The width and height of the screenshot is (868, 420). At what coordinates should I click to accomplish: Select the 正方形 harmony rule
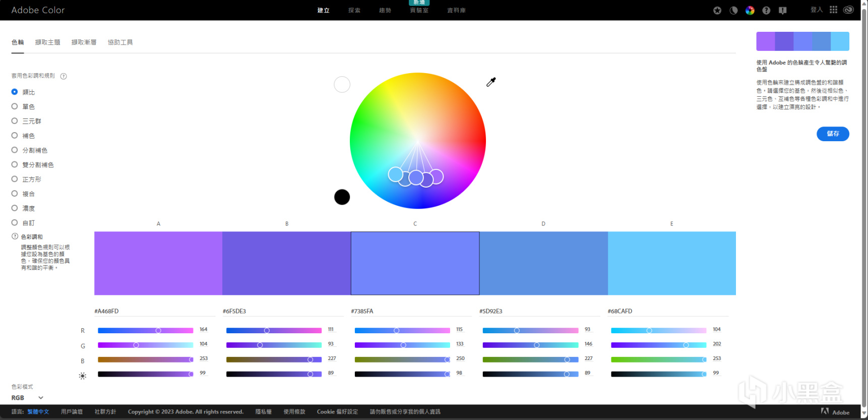(x=26, y=179)
